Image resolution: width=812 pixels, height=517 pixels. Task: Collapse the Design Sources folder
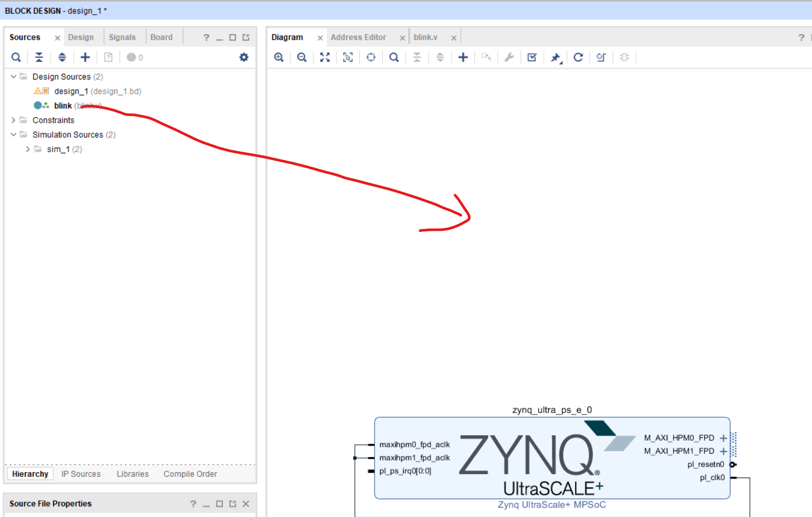tap(13, 76)
